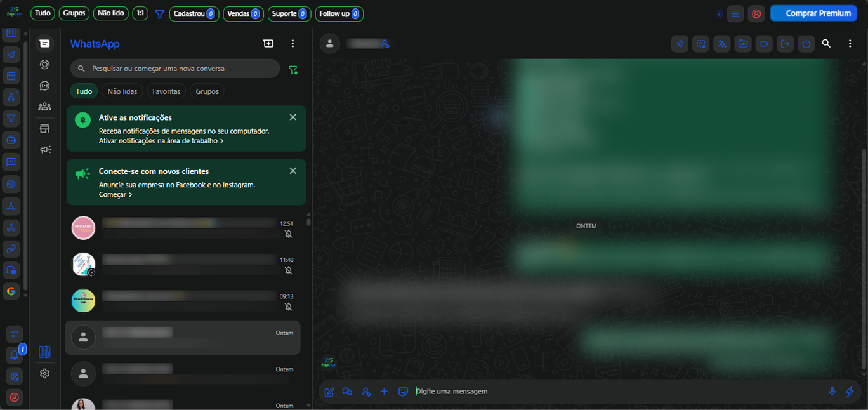Dismiss the Ative as notificações banner
This screenshot has width=868, height=410.
[293, 117]
